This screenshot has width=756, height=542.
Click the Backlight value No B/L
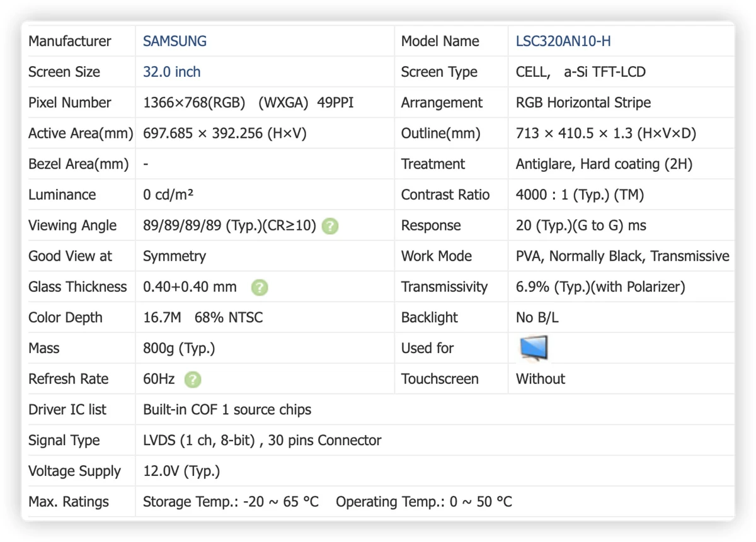(x=537, y=318)
